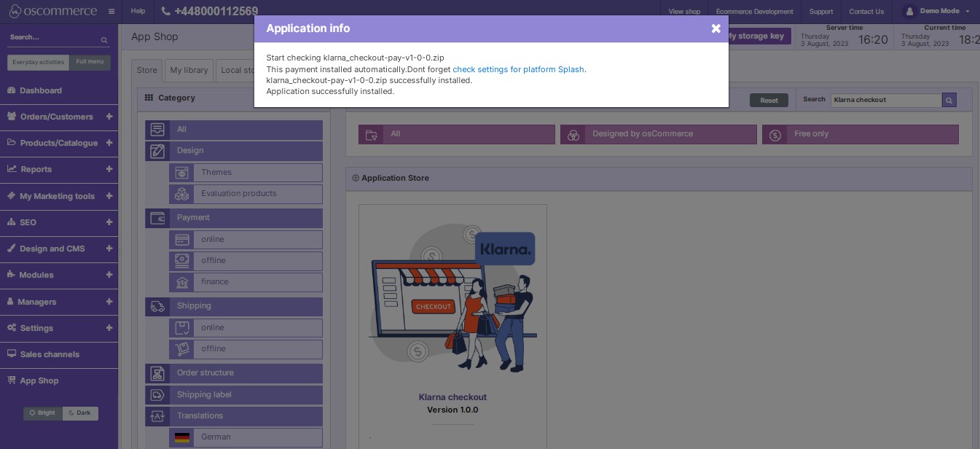Click the Translations icon
The width and height of the screenshot is (980, 449).
pyautogui.click(x=157, y=416)
